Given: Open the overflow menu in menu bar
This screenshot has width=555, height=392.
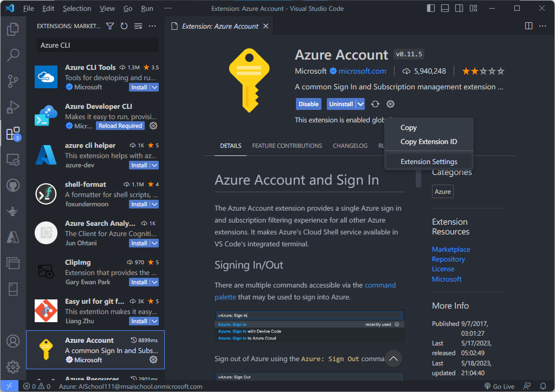Looking at the screenshot, I should 168,8.
